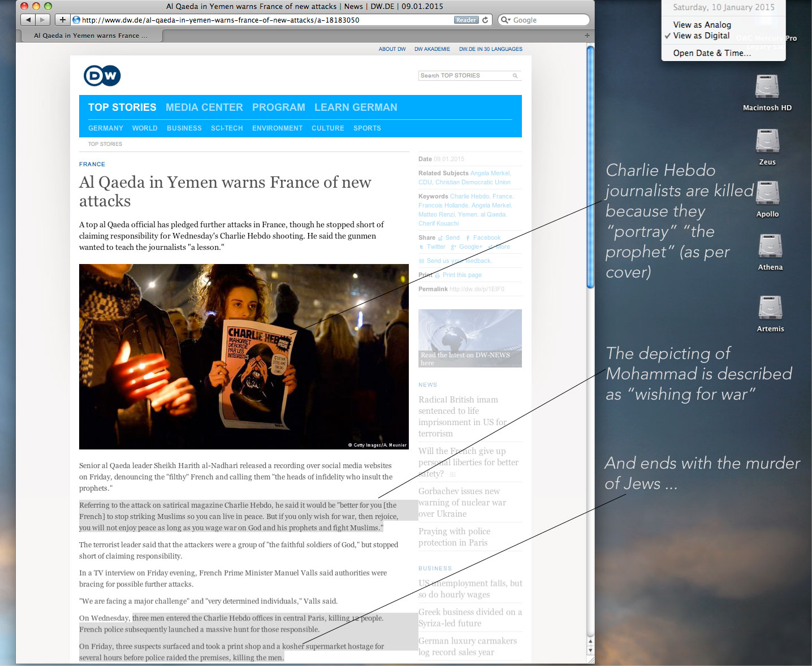Go to the SCI-TECH section

(227, 128)
